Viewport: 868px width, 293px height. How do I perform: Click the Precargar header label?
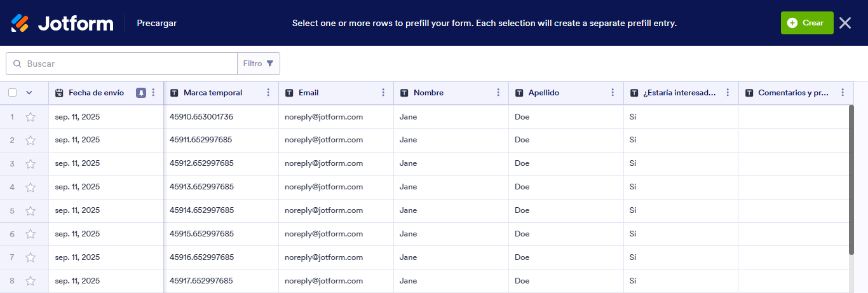[156, 24]
